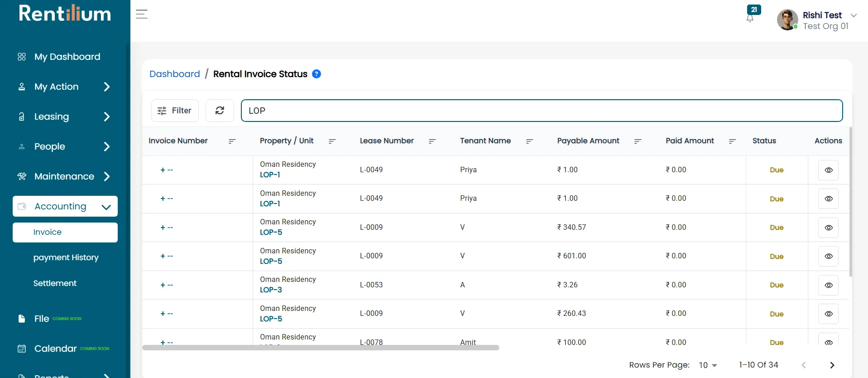Click the Filter button
This screenshot has height=378, width=868.
pos(175,111)
